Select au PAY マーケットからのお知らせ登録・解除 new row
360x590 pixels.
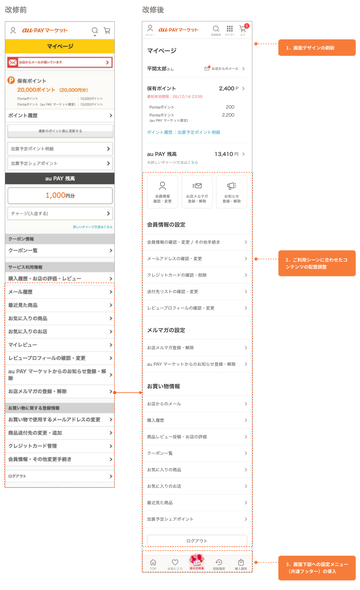pos(197,364)
